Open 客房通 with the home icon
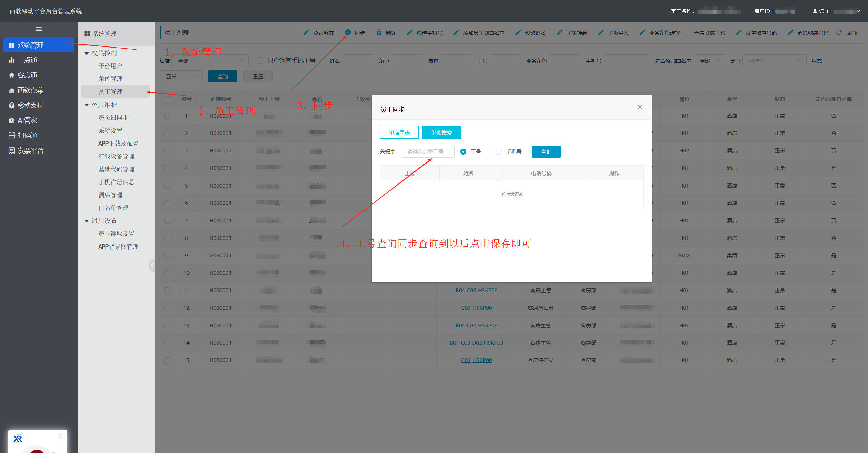Screen dimensions: 868x453 [12, 75]
